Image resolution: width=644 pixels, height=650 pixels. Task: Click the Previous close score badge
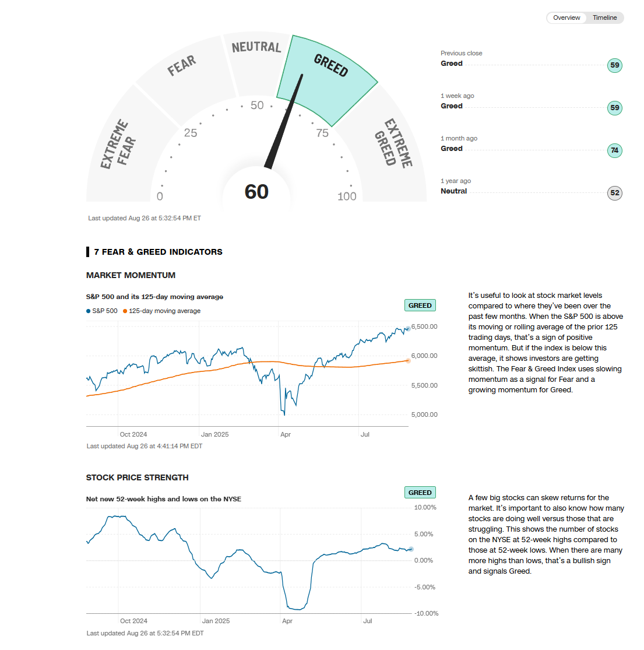pos(614,65)
